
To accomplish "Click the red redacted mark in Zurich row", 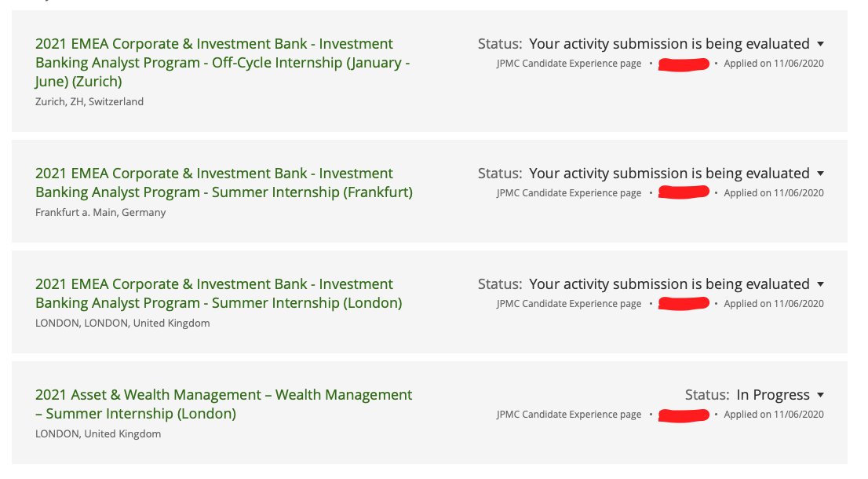I will point(684,64).
